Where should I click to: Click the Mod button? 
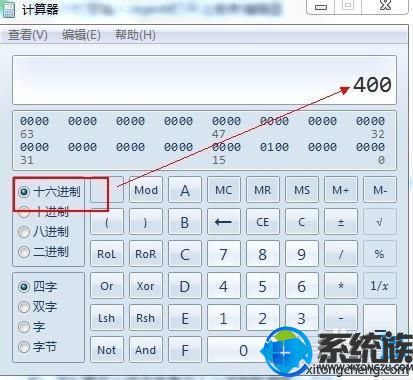coord(146,190)
